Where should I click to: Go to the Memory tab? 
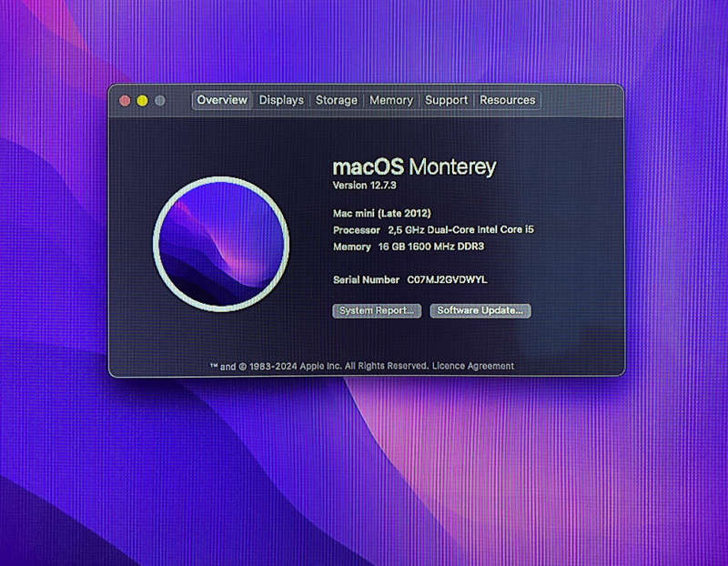391,100
